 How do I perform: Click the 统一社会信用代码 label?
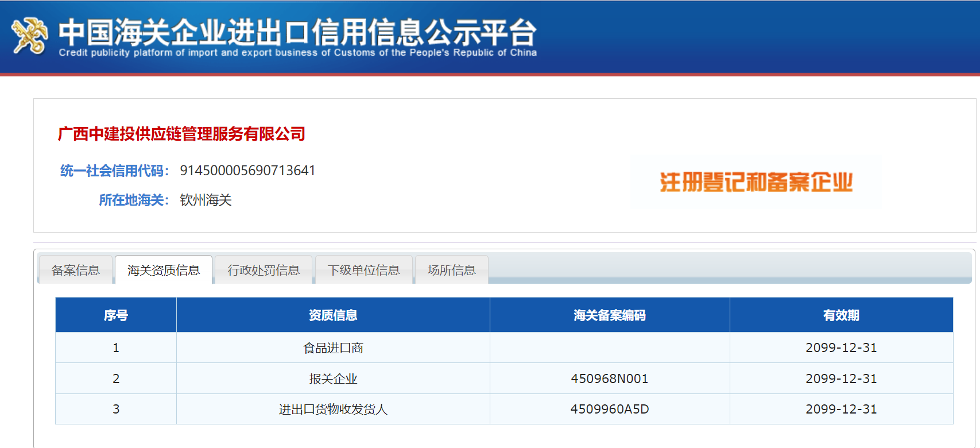tap(114, 171)
